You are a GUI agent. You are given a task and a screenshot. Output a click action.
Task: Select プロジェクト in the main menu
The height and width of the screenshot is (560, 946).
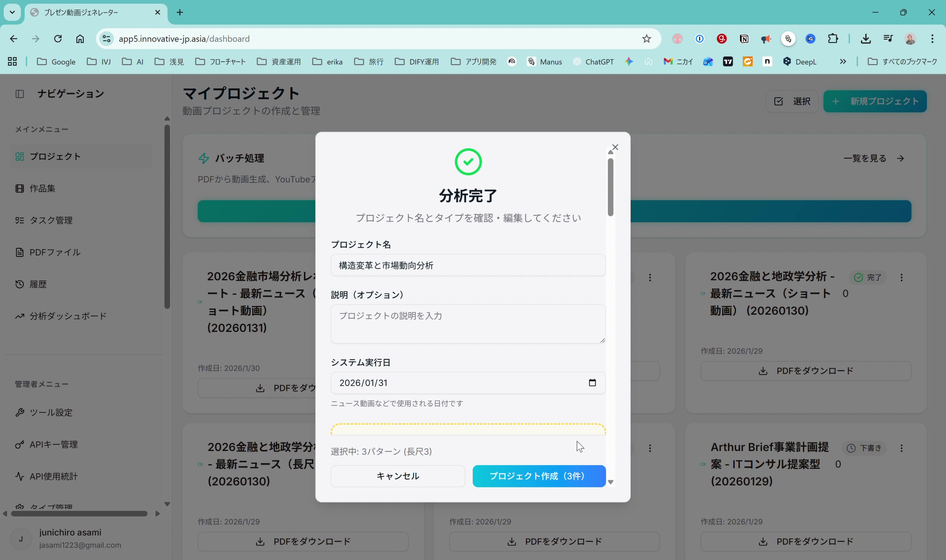pos(54,156)
